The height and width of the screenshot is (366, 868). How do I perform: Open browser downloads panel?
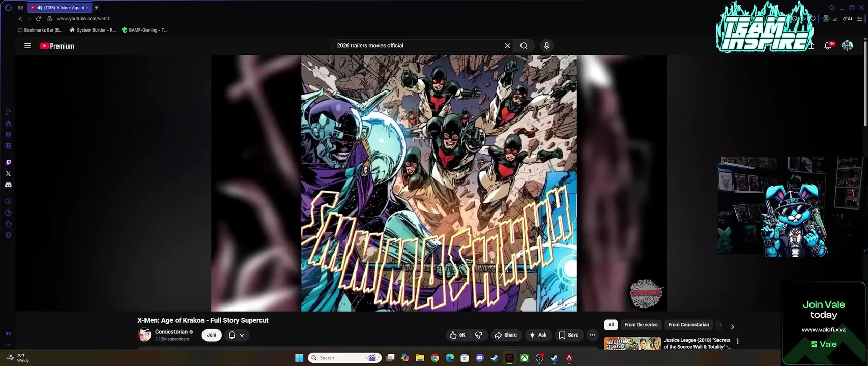click(x=835, y=19)
